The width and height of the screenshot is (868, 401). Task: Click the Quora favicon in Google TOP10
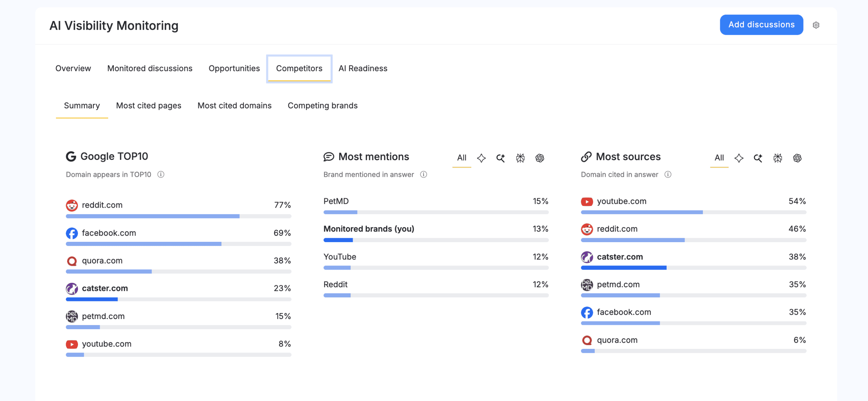click(x=72, y=261)
